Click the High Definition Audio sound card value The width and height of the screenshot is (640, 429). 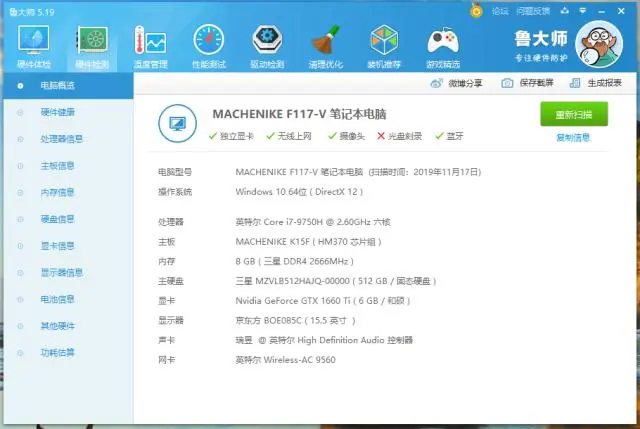(x=324, y=340)
